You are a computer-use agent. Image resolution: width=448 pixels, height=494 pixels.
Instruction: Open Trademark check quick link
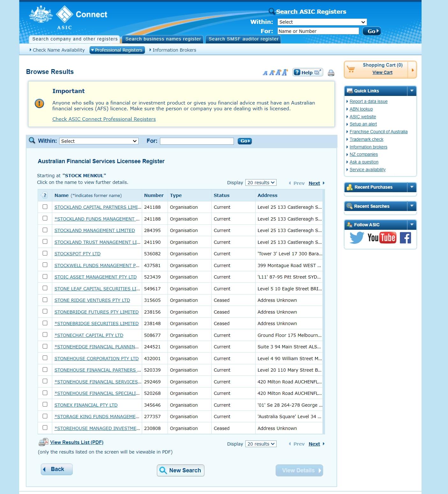tap(366, 139)
